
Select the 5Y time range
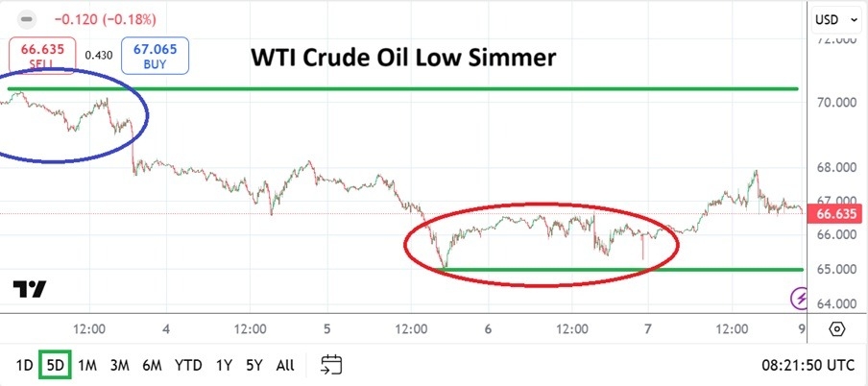pos(253,366)
